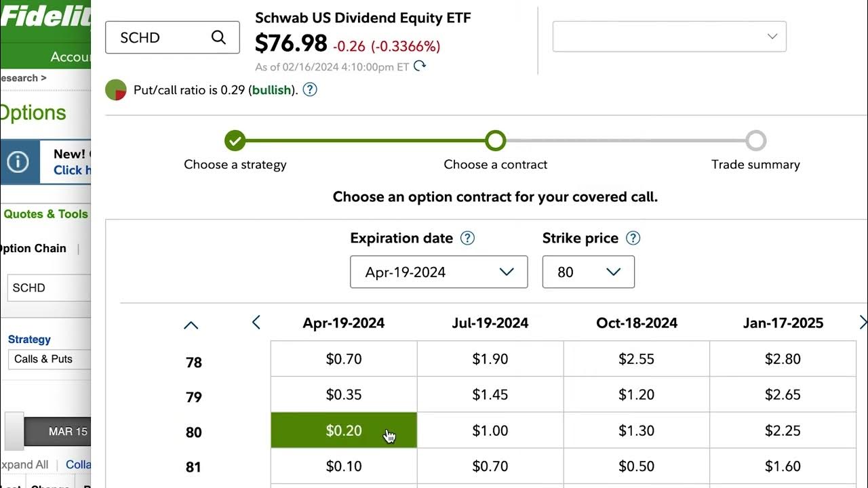Select the $2.55 Oct-18-2024 cell
Image resolution: width=868 pixels, height=488 pixels.
637,359
